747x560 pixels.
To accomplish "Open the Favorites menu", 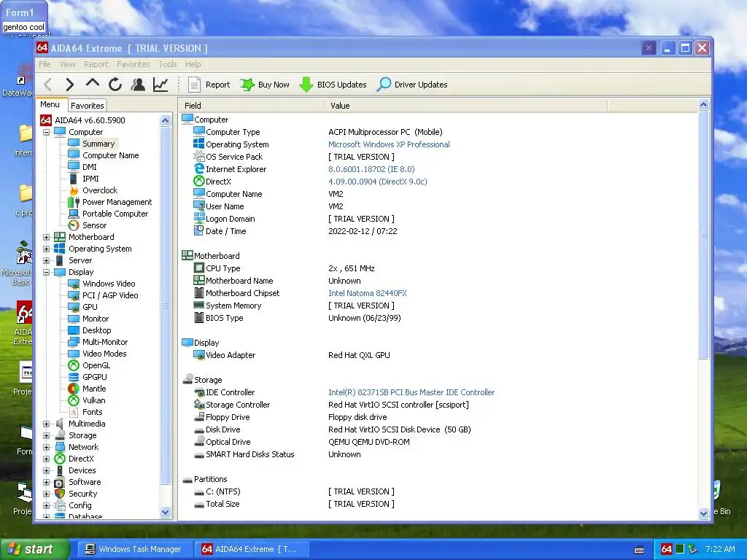I will [x=133, y=64].
